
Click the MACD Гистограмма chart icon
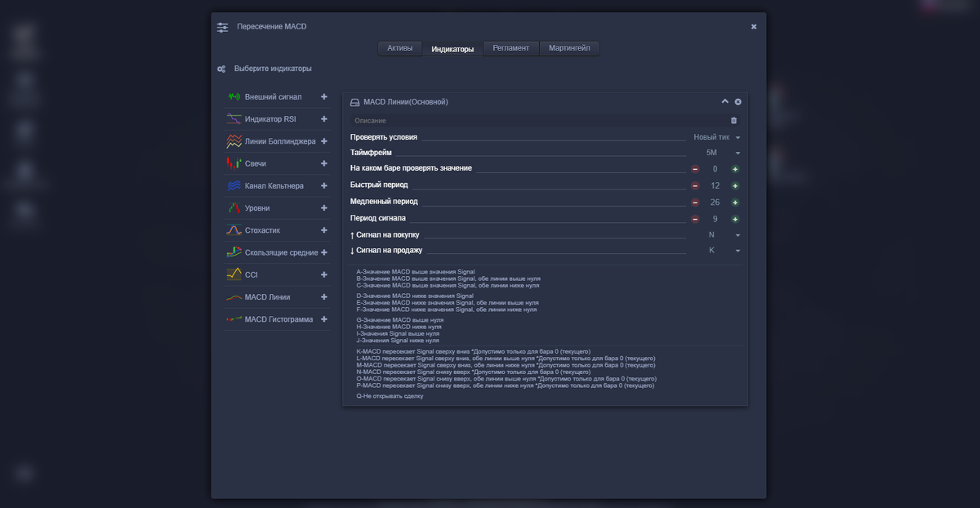(234, 319)
